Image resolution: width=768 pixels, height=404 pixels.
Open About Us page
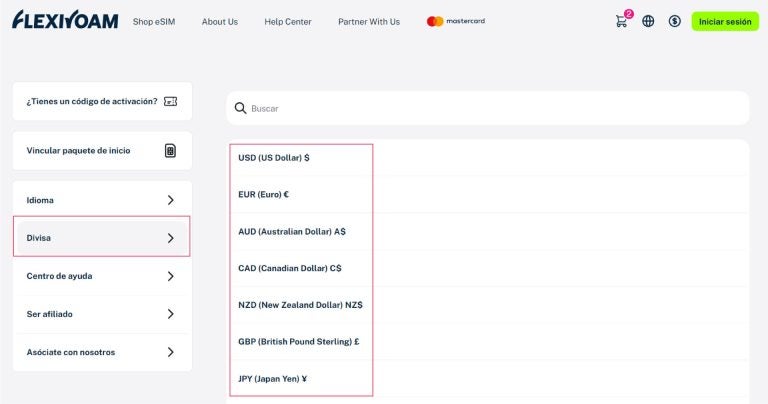click(x=219, y=22)
